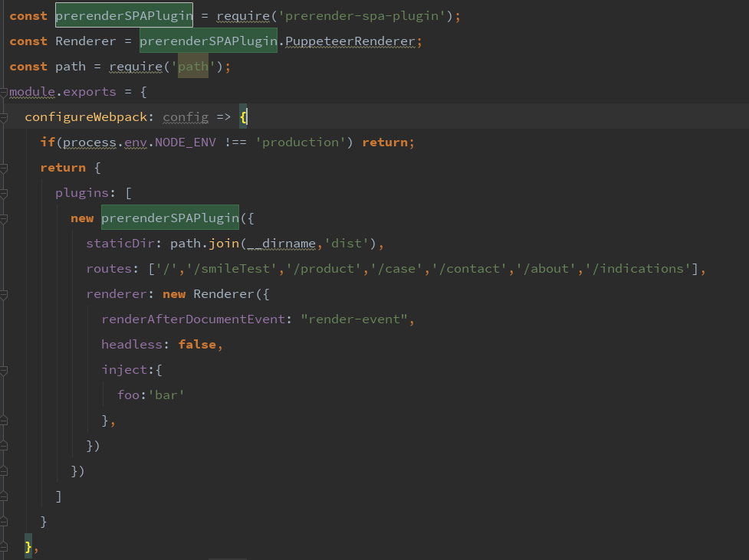
Task: Click the 'config' arrow function parameter
Action: coord(186,117)
